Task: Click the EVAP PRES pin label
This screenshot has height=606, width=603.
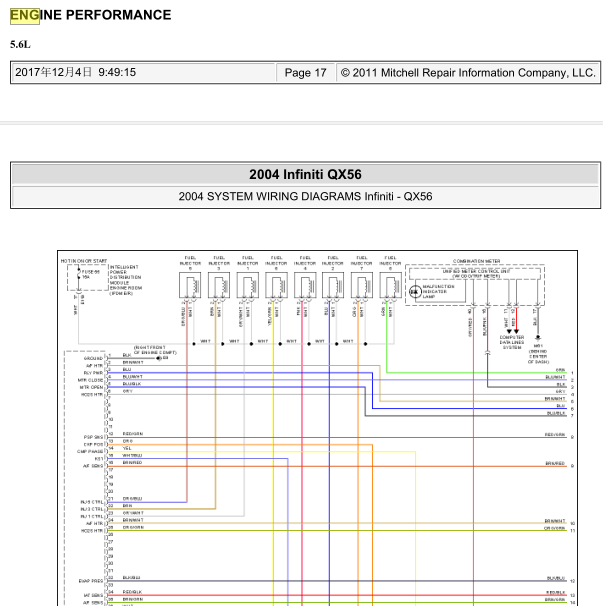Action: click(x=91, y=581)
